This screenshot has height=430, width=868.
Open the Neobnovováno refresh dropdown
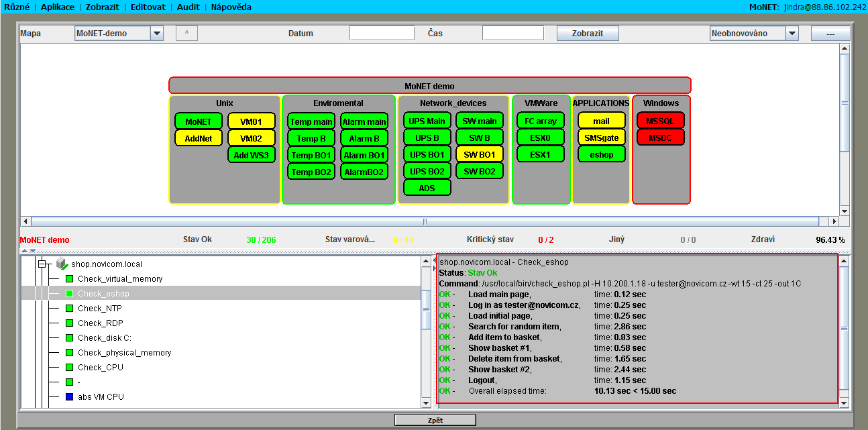coord(792,33)
